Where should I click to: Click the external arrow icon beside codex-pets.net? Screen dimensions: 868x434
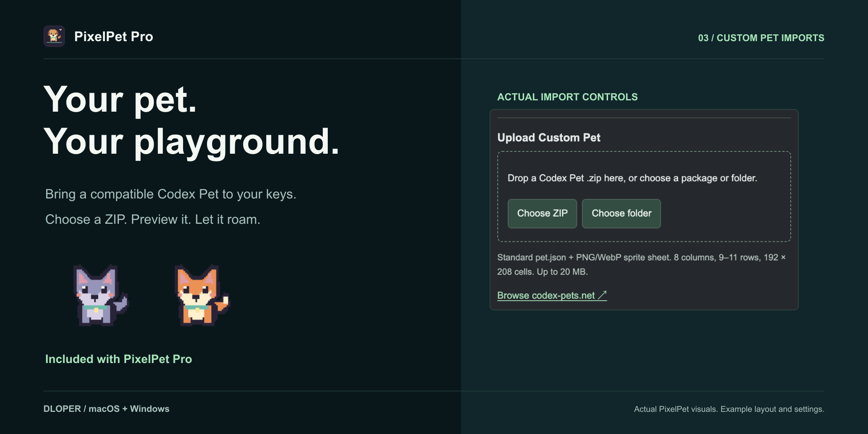click(x=602, y=295)
